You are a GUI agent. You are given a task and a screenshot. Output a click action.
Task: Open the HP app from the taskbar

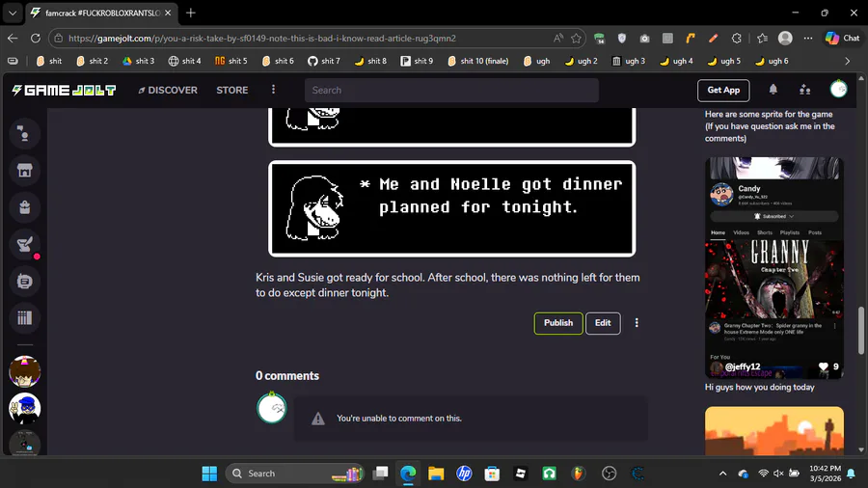point(464,474)
